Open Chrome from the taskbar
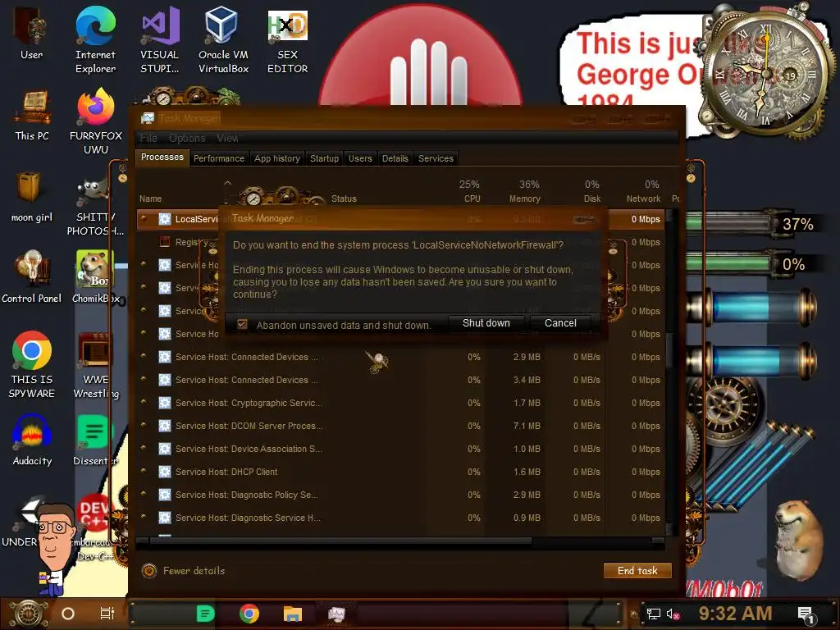840x630 pixels. 249,614
